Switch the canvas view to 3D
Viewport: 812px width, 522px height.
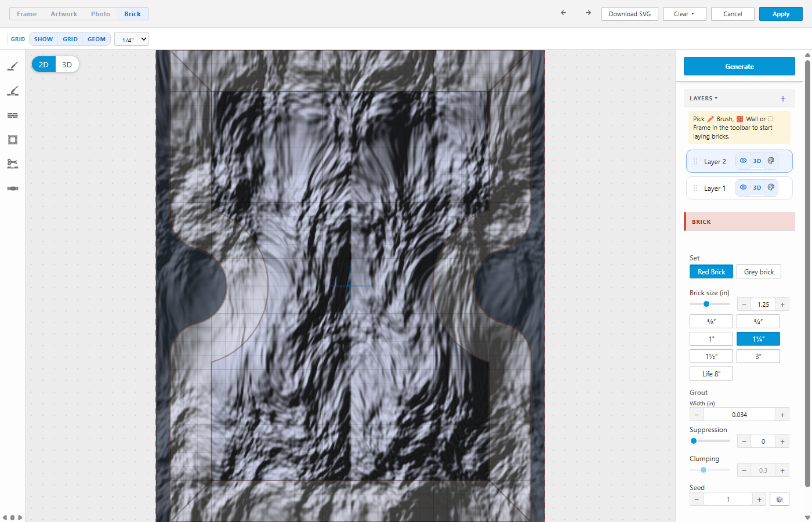click(x=67, y=64)
